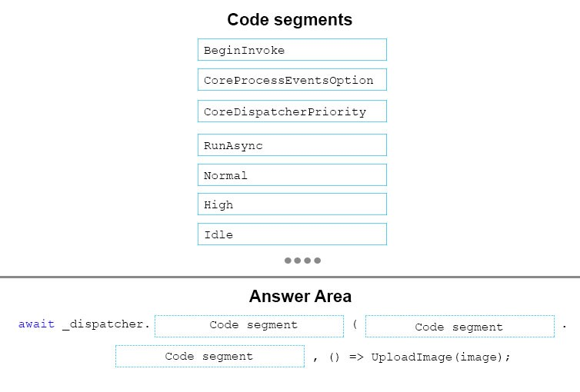Click the drop slot before the lambda expression

point(210,356)
